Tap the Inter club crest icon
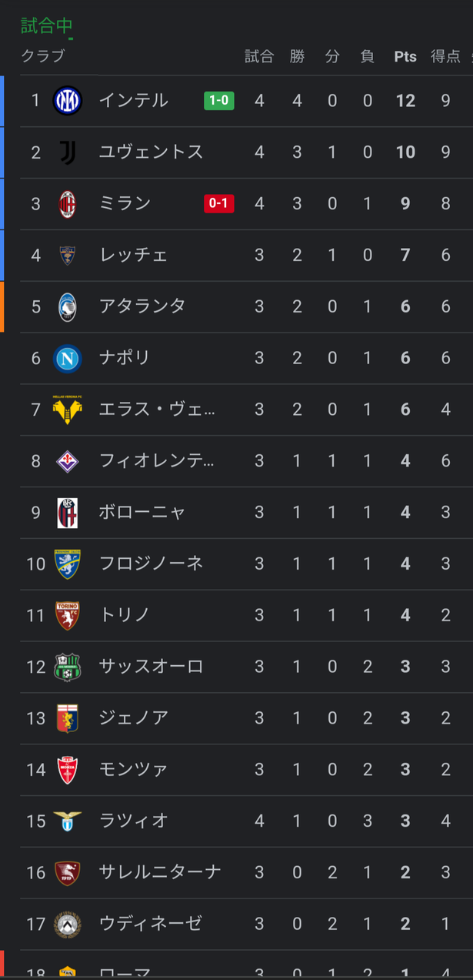This screenshot has height=980, width=473. pyautogui.click(x=67, y=101)
